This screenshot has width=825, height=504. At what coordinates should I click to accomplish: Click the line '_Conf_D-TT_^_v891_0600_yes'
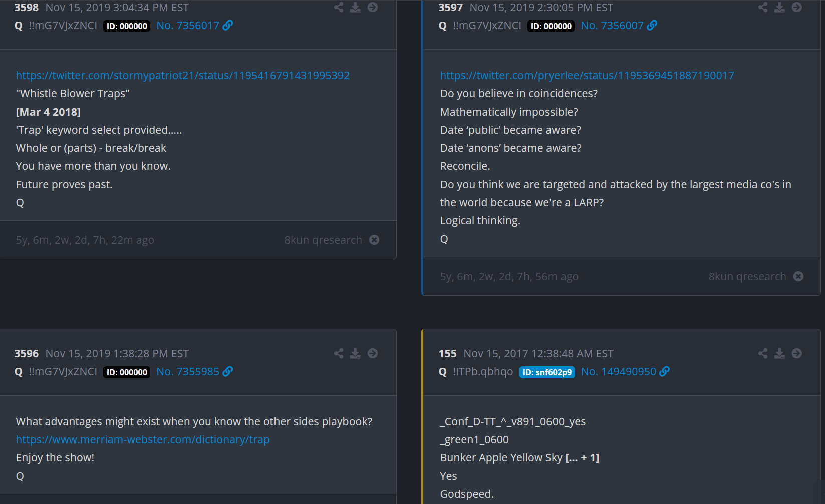point(513,421)
